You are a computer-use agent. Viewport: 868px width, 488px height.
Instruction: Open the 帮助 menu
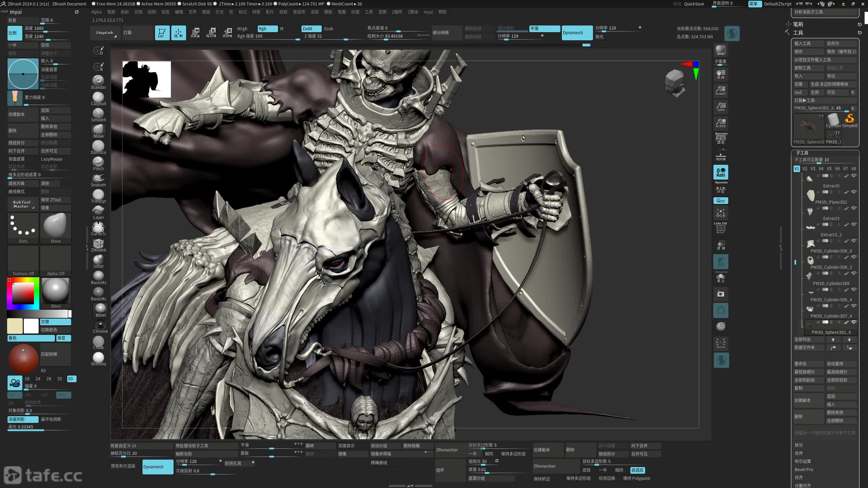click(442, 12)
